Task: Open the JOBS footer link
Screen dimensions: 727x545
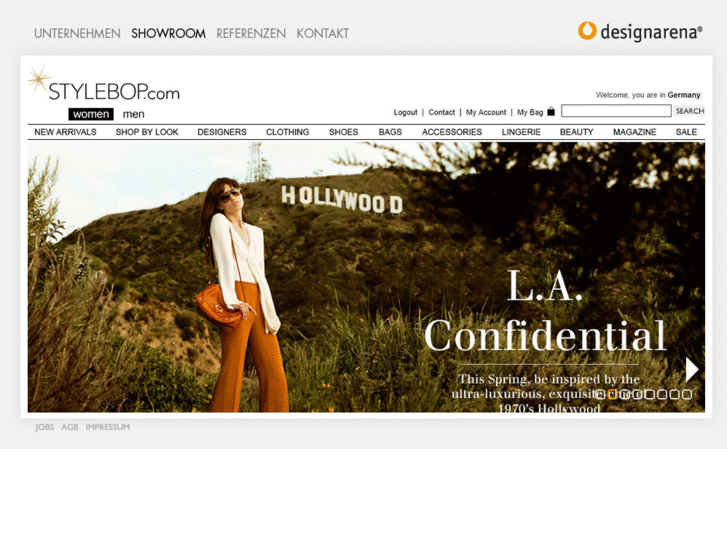Action: (45, 427)
